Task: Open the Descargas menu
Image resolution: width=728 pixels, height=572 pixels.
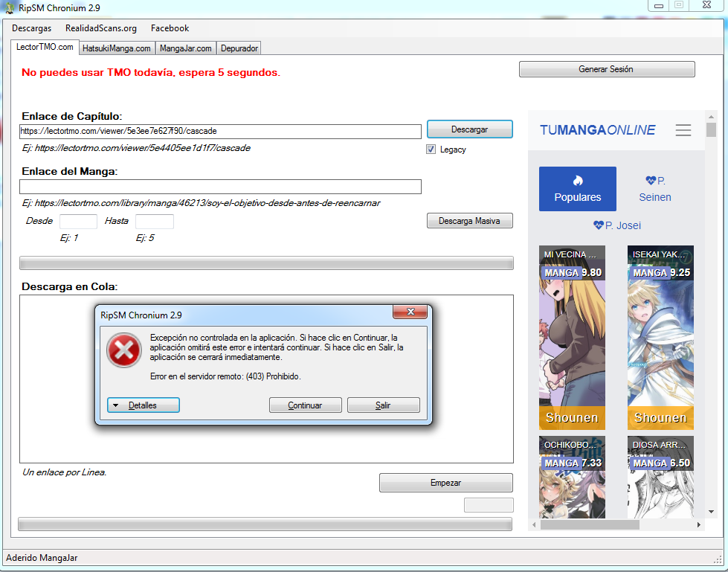Action: [x=31, y=28]
